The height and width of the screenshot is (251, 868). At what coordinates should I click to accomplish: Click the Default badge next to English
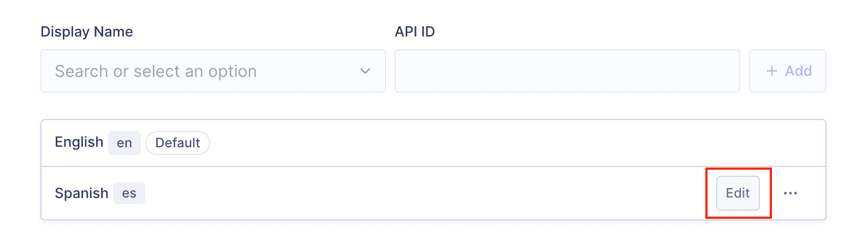pos(177,143)
